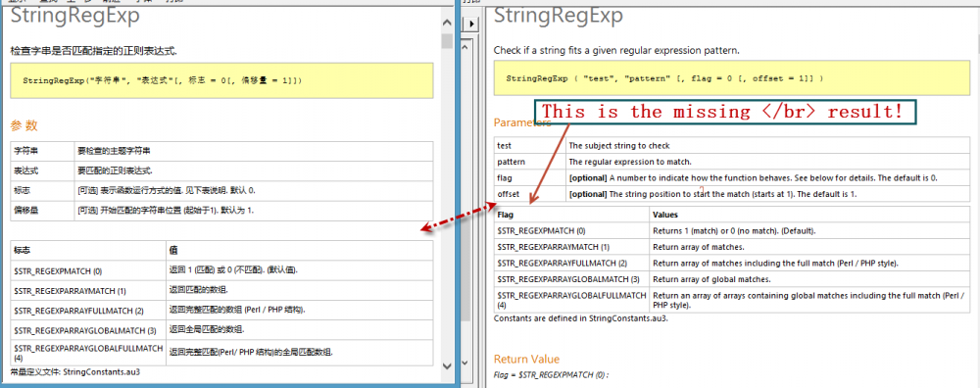This screenshot has height=388, width=980.
Task: Click the yellow Chinese syntax code box
Action: (221, 80)
